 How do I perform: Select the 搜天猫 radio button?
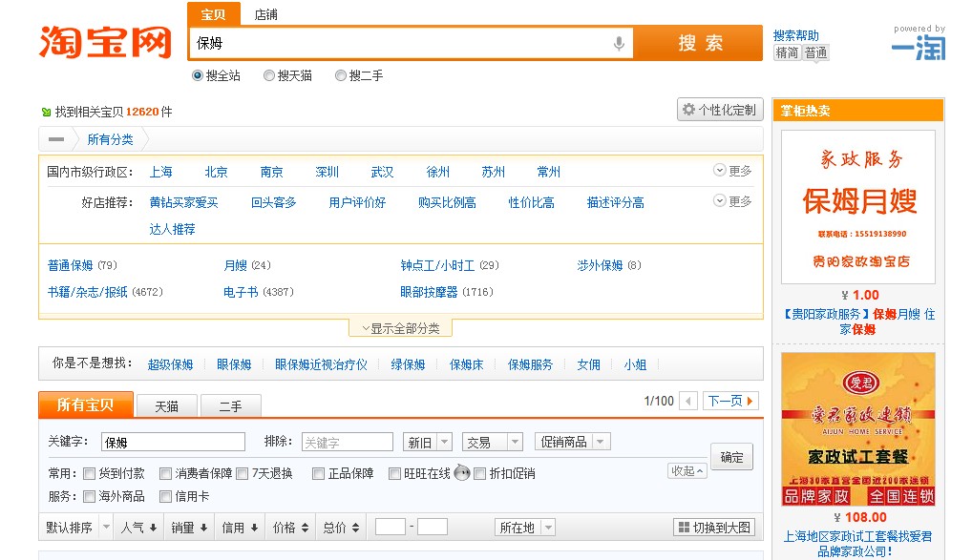269,75
